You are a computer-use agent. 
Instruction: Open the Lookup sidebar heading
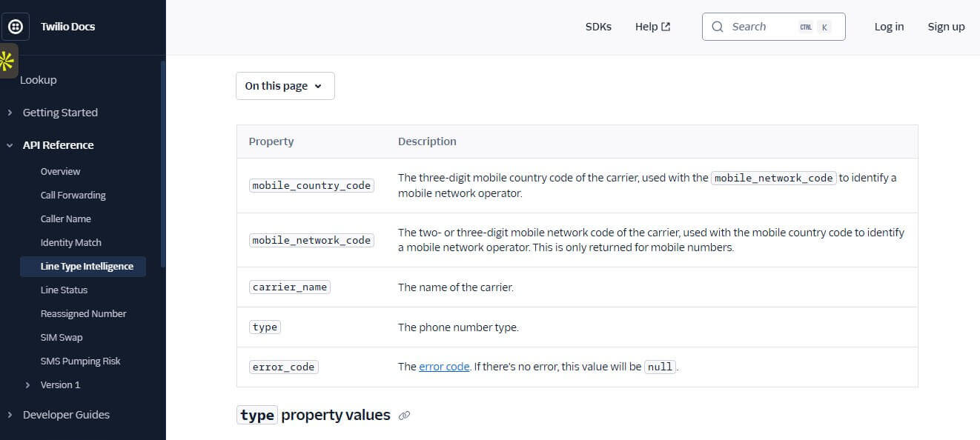point(39,80)
